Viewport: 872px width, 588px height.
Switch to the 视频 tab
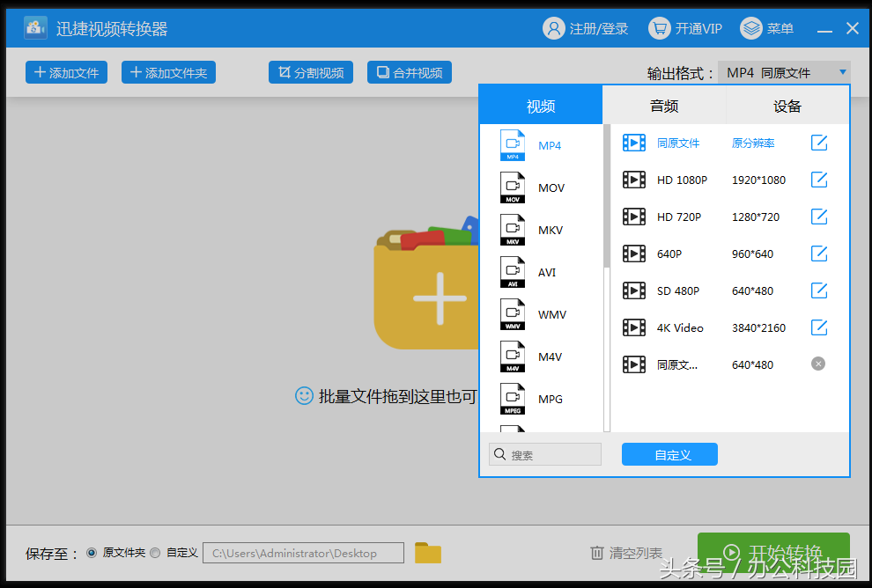pos(541,106)
